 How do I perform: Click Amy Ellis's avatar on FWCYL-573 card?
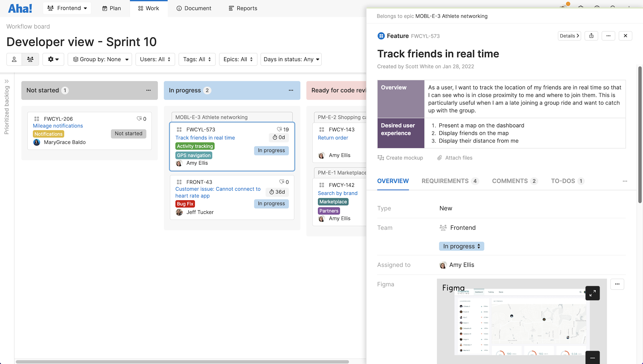coord(179,163)
